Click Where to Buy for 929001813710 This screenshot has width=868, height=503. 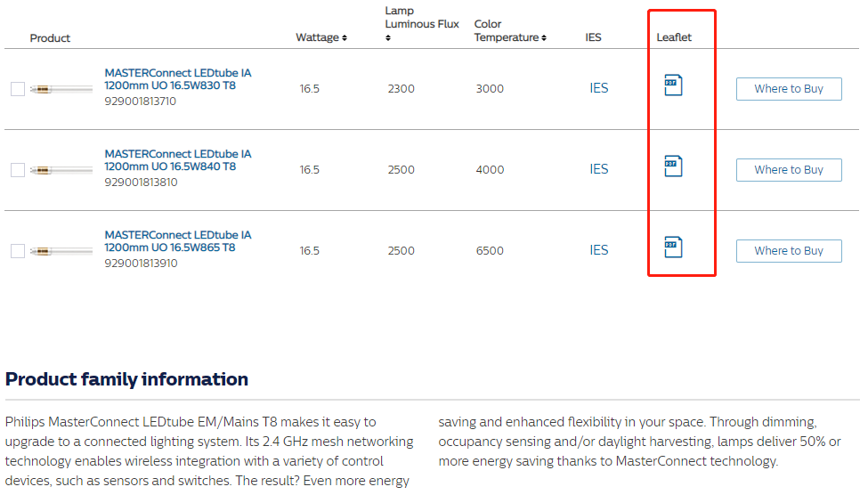point(789,89)
